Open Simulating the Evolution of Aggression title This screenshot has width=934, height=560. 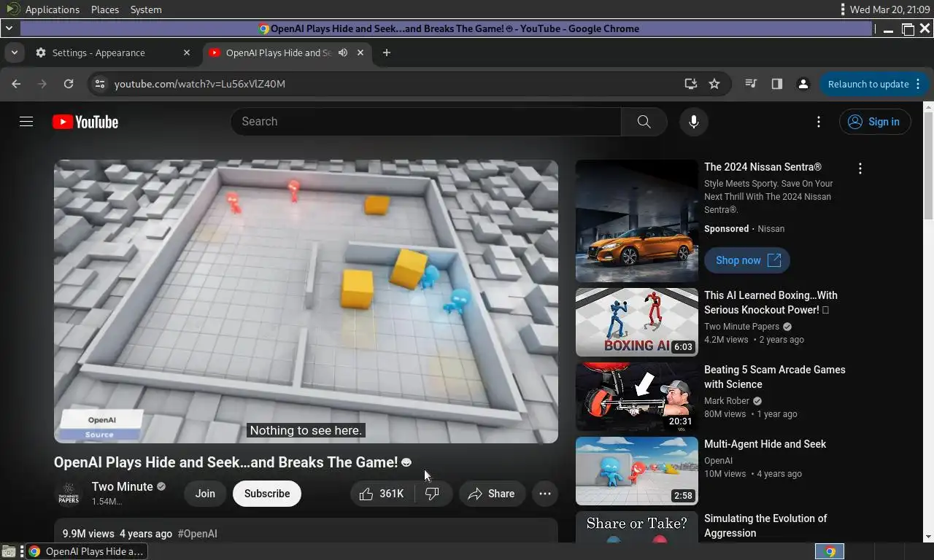765,526
